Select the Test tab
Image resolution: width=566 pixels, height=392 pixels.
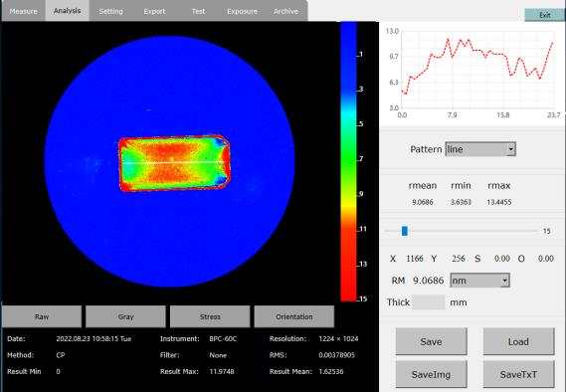click(198, 11)
